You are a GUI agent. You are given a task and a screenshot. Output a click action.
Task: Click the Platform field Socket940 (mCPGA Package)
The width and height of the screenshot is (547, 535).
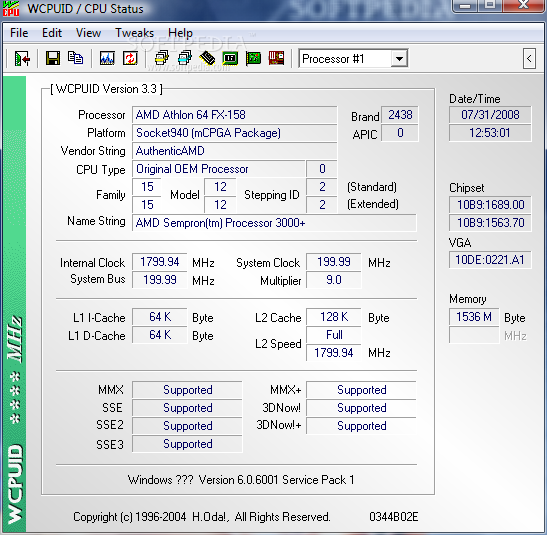(234, 133)
